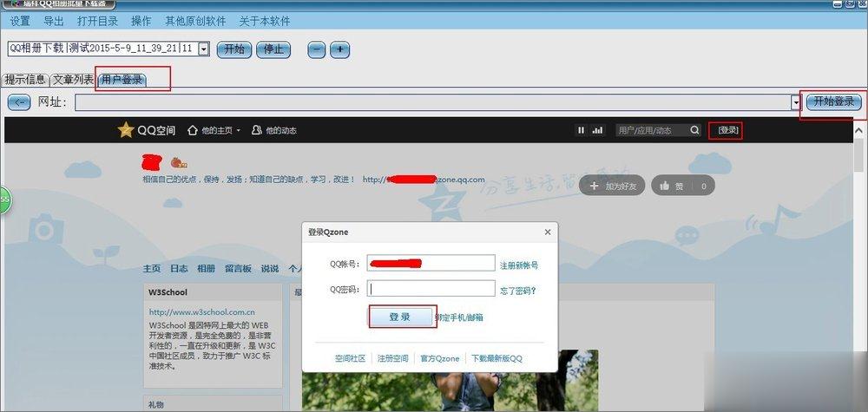Screen dimensions: 868x412
Task: Click the pause icon in Qzone bar
Action: (x=581, y=130)
